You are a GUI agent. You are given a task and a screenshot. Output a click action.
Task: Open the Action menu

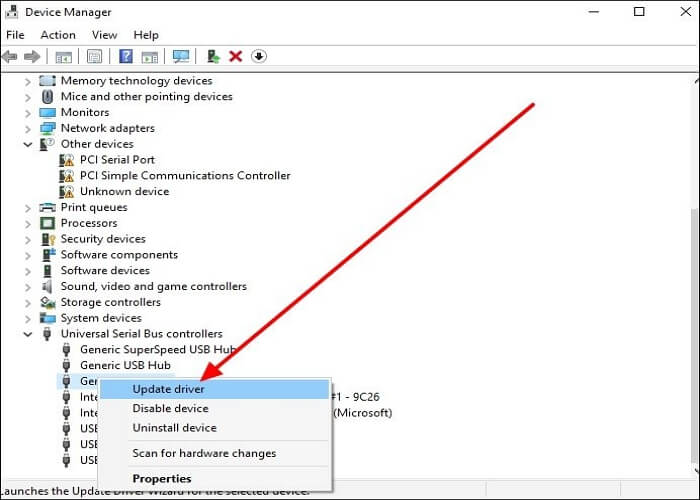click(58, 35)
